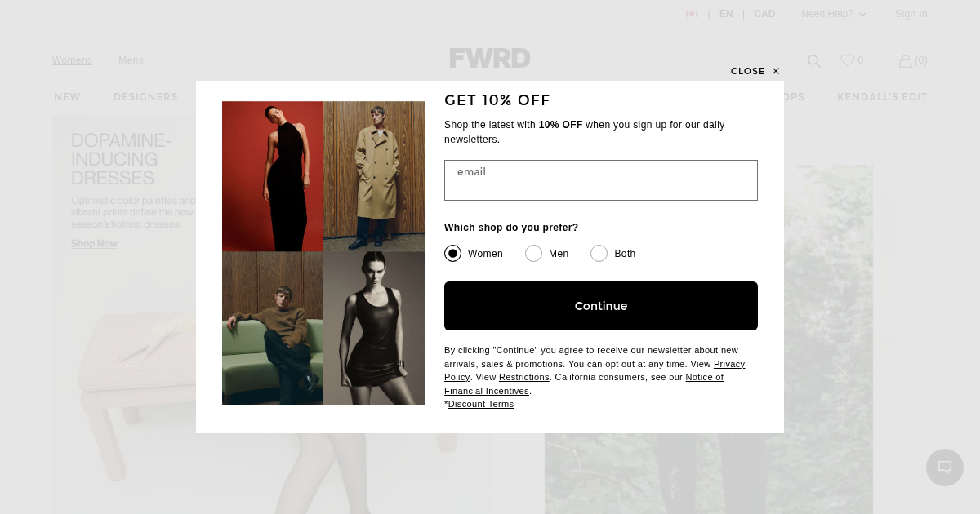The image size is (980, 514).
Task: Open the shopping bag icon
Action: [x=906, y=60]
